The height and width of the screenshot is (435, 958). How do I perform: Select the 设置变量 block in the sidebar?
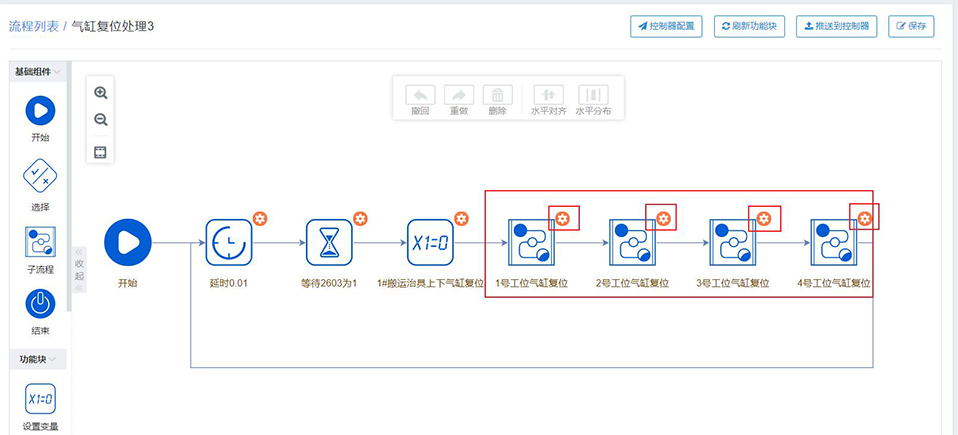coord(40,399)
